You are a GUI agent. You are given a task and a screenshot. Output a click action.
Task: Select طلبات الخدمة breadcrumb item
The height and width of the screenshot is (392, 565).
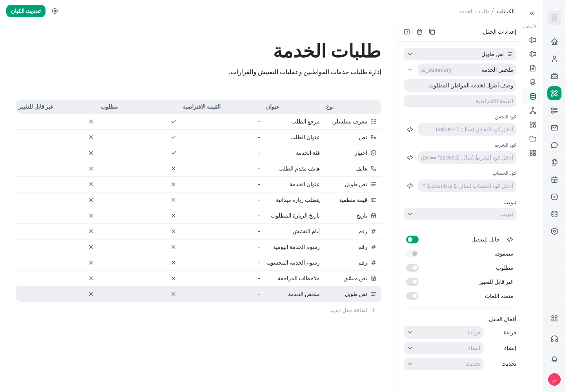coord(474,11)
